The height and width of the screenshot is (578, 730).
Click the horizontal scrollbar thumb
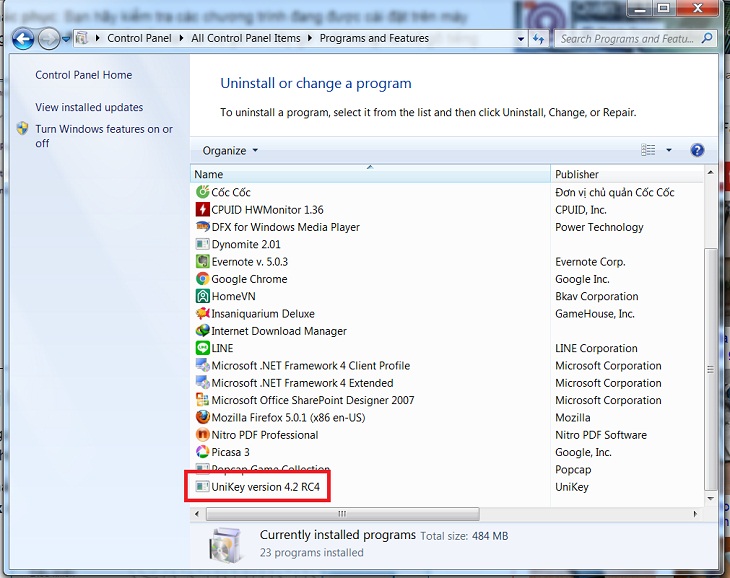pyautogui.click(x=342, y=514)
